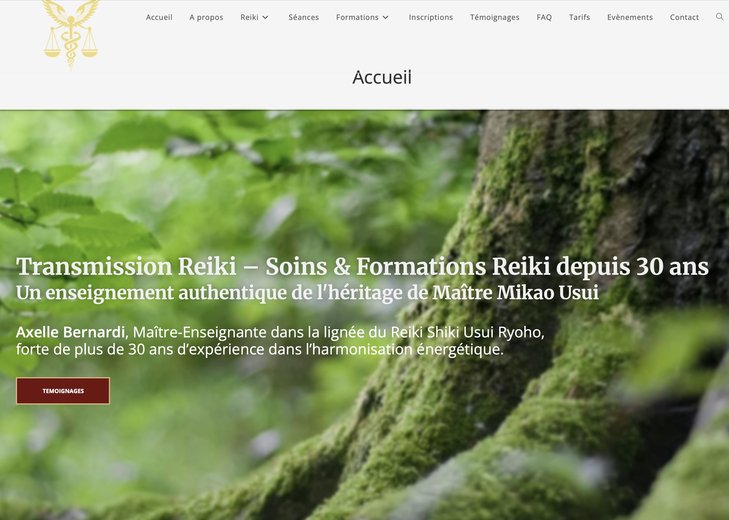Open the search magnifier icon

click(x=719, y=17)
